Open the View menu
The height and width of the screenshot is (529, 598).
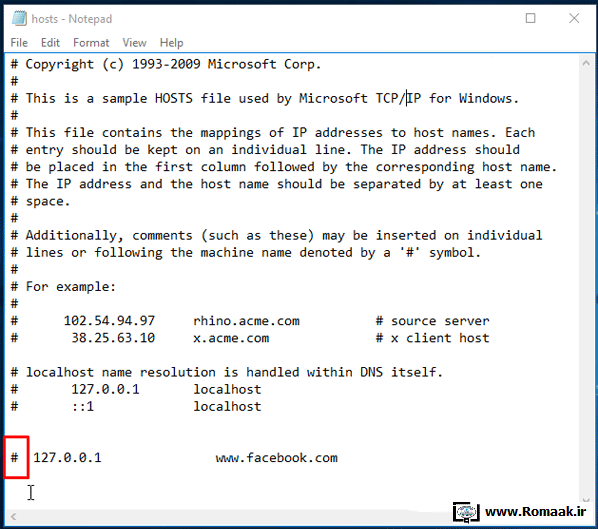tap(134, 43)
